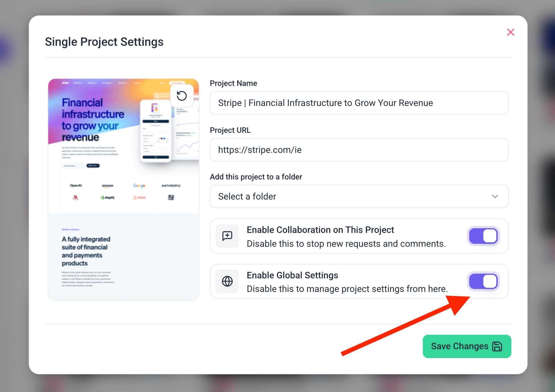Turn off the Enable Global Settings toggle

(483, 281)
